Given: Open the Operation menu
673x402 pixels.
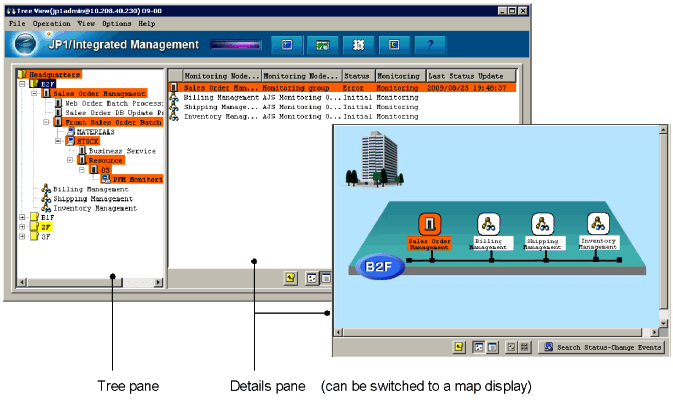Looking at the screenshot, I should 51,23.
